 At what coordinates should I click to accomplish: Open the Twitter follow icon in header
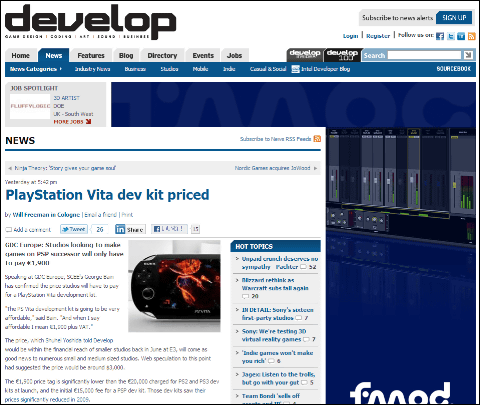[x=451, y=36]
